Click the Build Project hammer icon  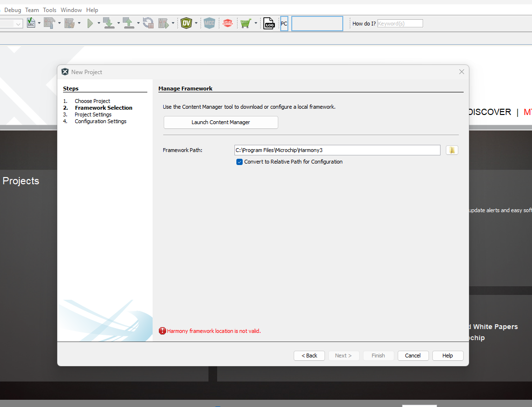pos(50,23)
